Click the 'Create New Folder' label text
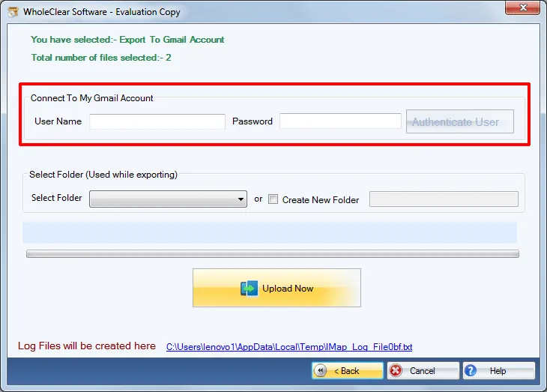This screenshot has height=392, width=547. [321, 200]
